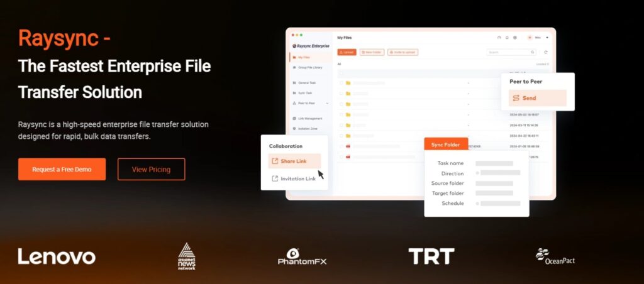Click the orange Upload button
Image resolution: width=644 pixels, height=284 pixels.
click(x=347, y=52)
